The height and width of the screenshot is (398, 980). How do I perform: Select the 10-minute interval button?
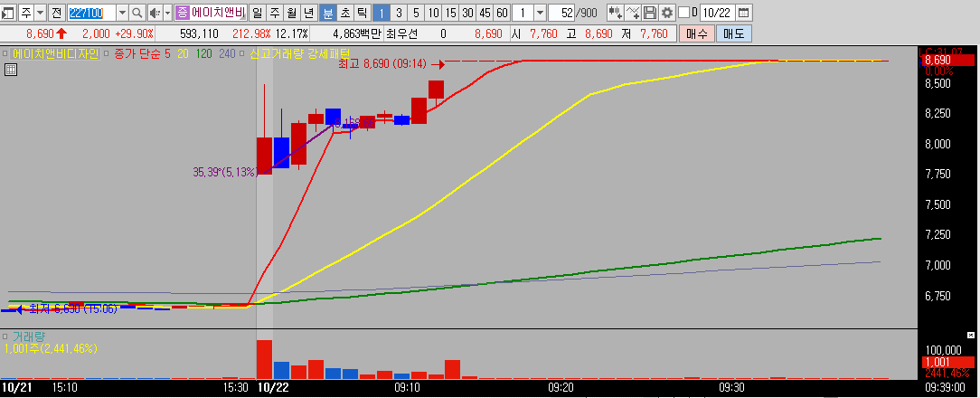[x=433, y=12]
